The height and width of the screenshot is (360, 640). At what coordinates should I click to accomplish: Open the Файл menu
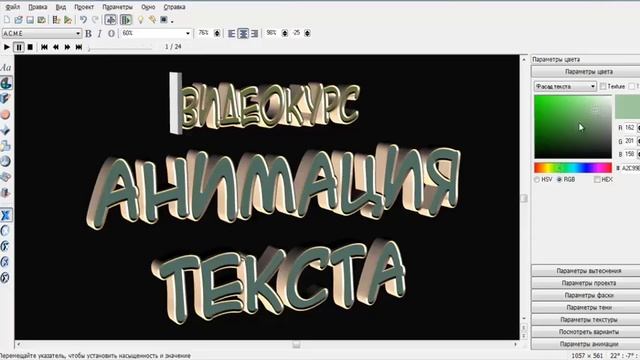pyautogui.click(x=13, y=7)
